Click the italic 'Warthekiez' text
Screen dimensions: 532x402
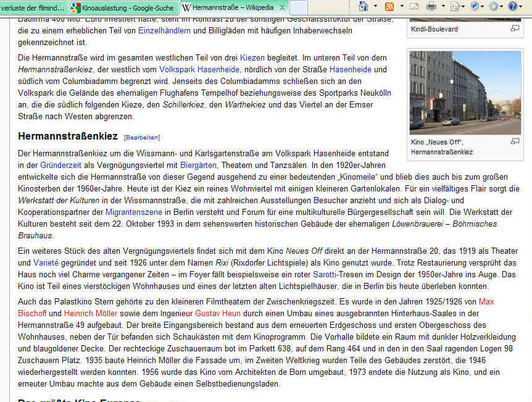coord(245,104)
